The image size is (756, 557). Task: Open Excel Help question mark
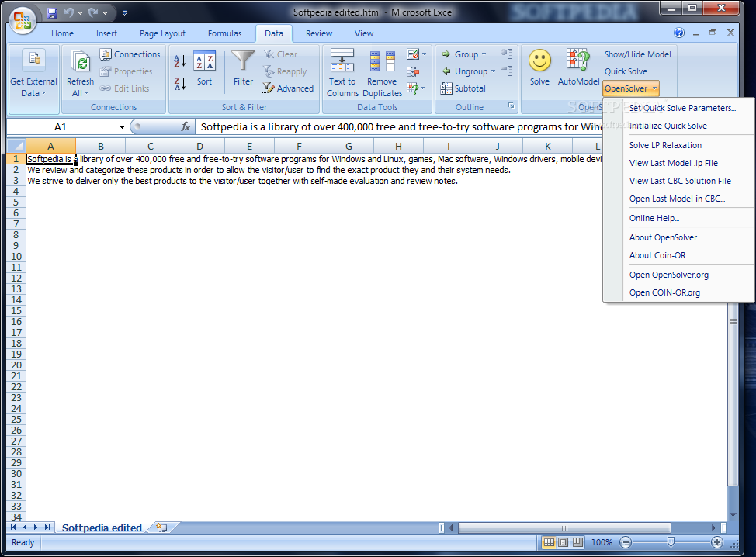[x=679, y=33]
